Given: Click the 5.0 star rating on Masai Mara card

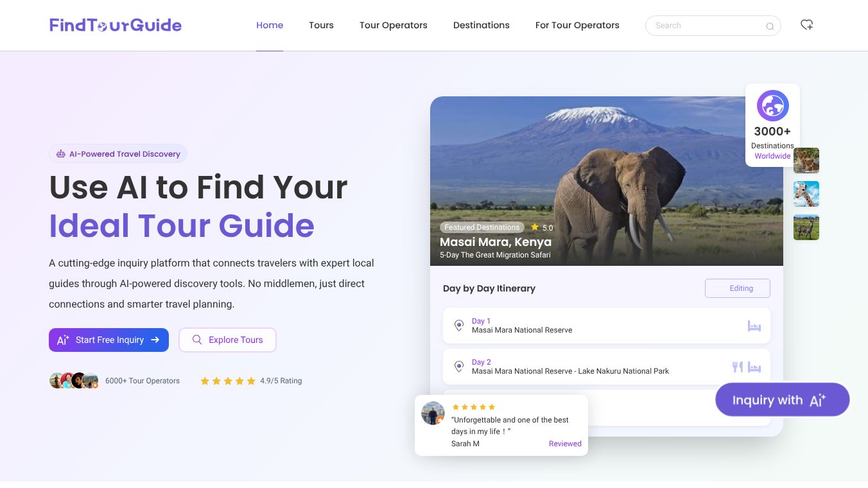Looking at the screenshot, I should point(540,227).
